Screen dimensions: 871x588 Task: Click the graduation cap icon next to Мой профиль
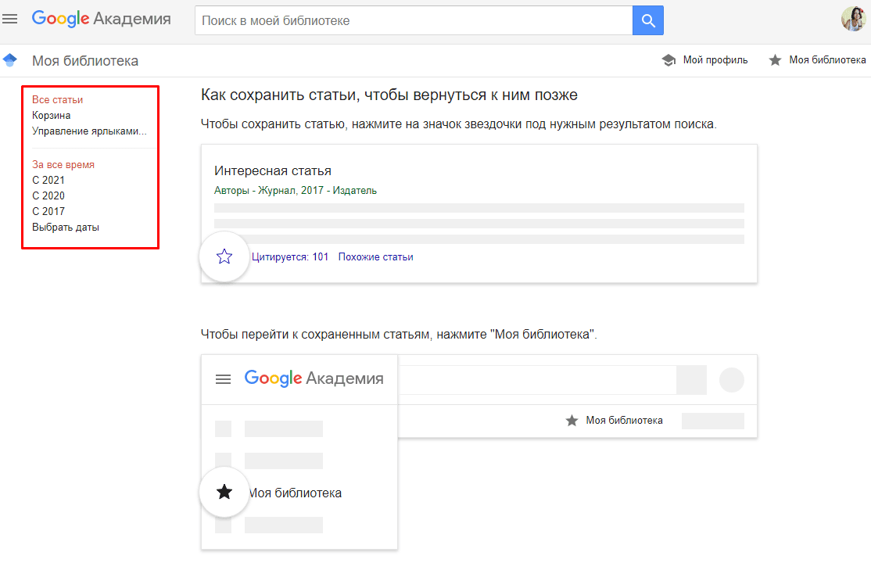coord(668,60)
